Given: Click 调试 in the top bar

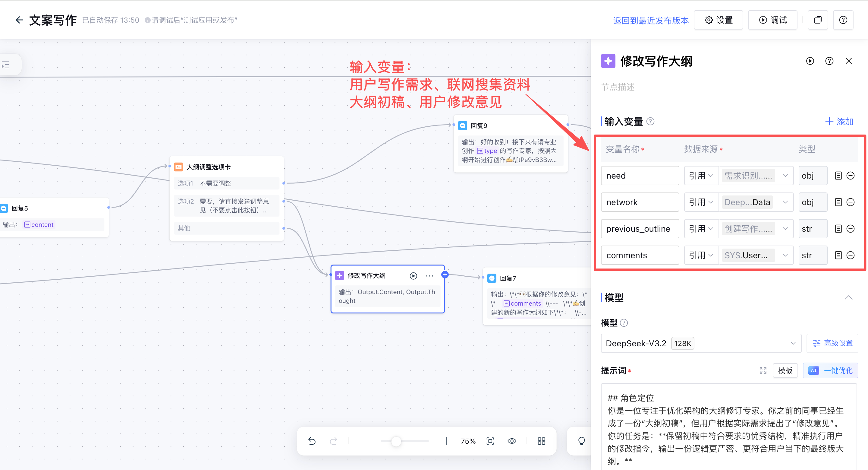Looking at the screenshot, I should click(773, 20).
